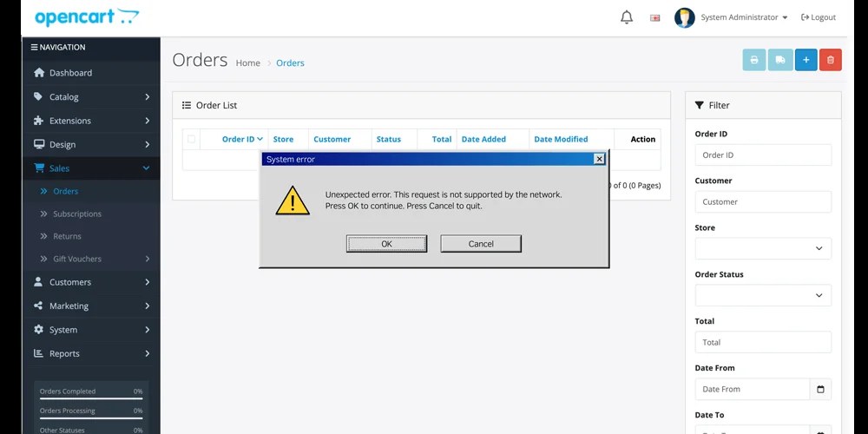
Task: Open the Order Status dropdown
Action: click(x=763, y=295)
